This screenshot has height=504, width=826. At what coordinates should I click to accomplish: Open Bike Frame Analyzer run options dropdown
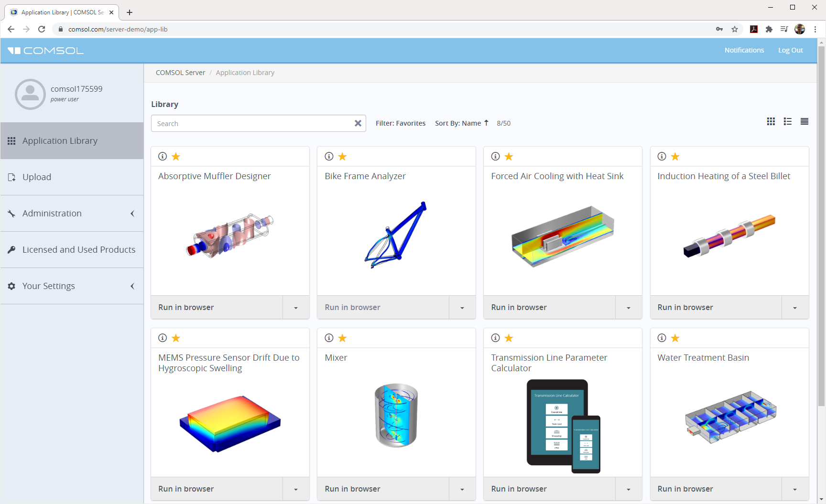(x=462, y=307)
